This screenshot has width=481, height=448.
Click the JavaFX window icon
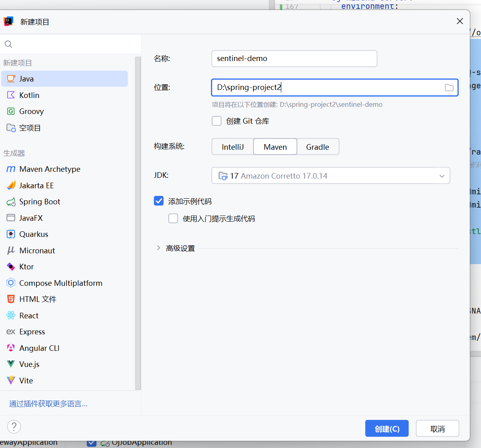(x=11, y=218)
